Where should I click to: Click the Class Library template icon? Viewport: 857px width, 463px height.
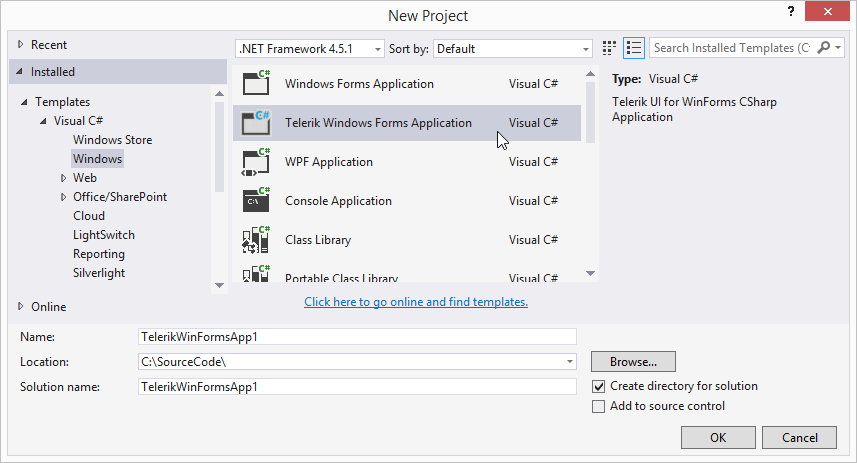click(256, 240)
